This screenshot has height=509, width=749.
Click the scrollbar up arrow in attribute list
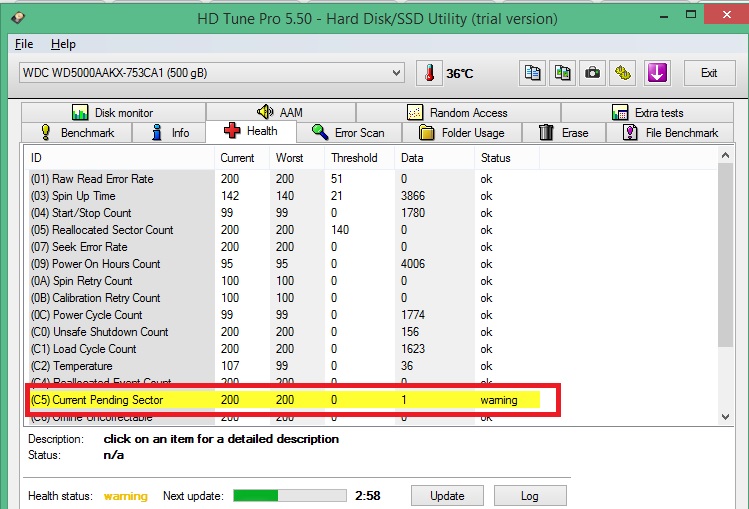[x=725, y=155]
